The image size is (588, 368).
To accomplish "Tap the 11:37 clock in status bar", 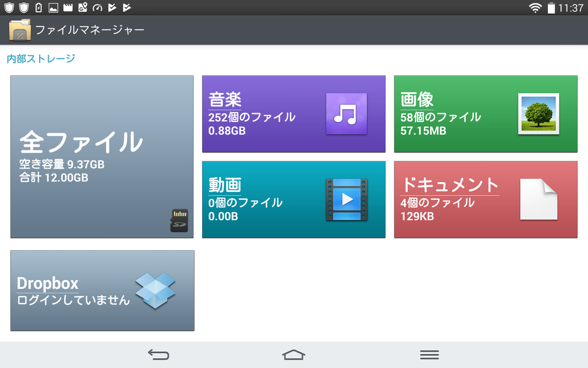I will point(571,8).
